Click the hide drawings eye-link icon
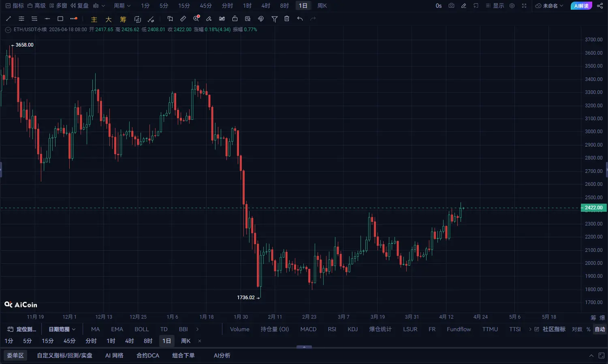 (261, 19)
